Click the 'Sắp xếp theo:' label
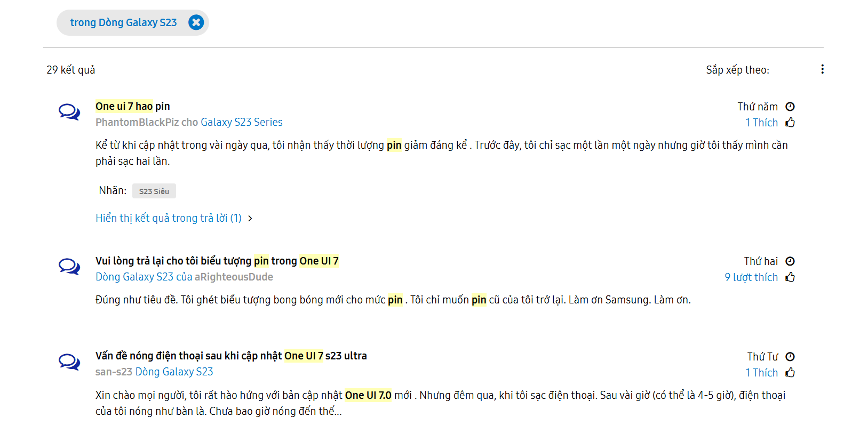Screen dimensions: 868x433 click(737, 70)
